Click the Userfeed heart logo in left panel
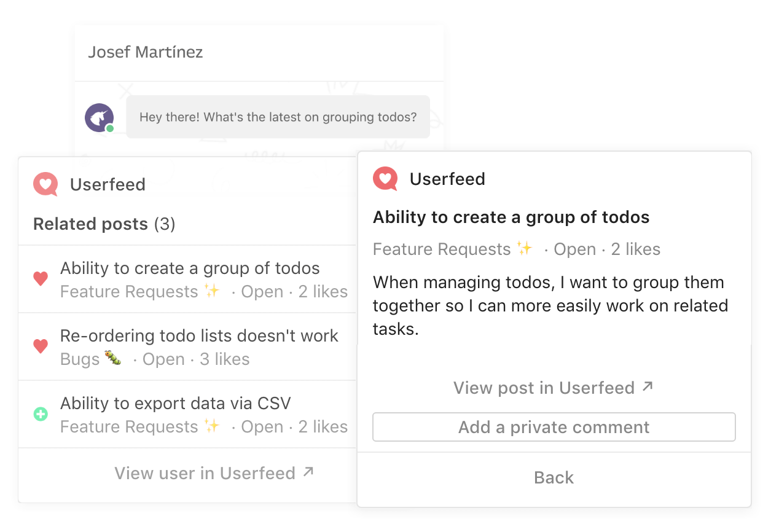This screenshot has width=779, height=532. pyautogui.click(x=45, y=184)
